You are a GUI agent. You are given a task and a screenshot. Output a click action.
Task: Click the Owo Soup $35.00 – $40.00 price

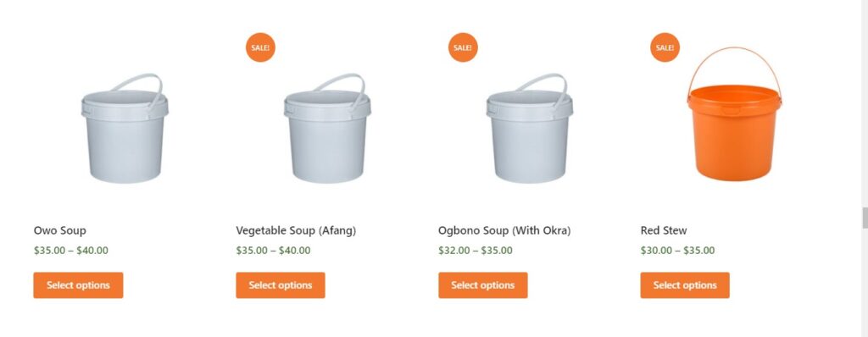[71, 251]
